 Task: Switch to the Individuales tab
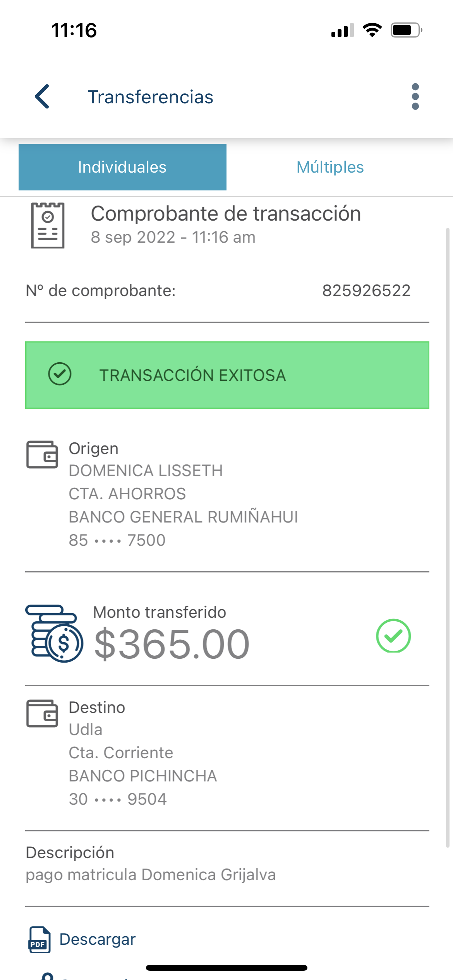[x=122, y=167]
